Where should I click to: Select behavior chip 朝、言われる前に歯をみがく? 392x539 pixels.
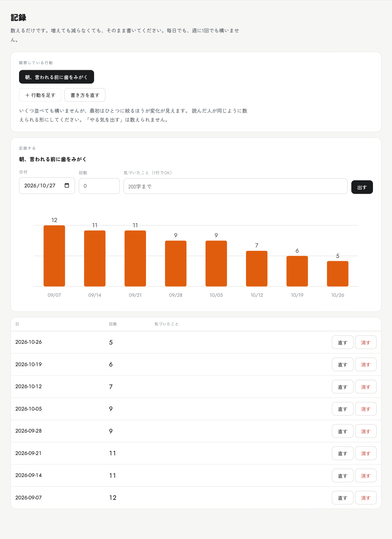tap(56, 77)
